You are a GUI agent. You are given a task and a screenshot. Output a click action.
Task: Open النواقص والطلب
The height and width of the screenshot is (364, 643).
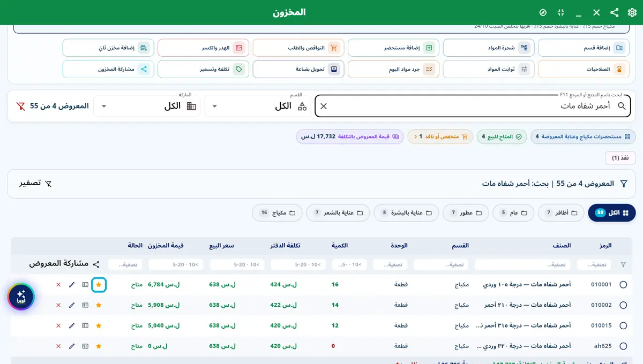coord(298,48)
